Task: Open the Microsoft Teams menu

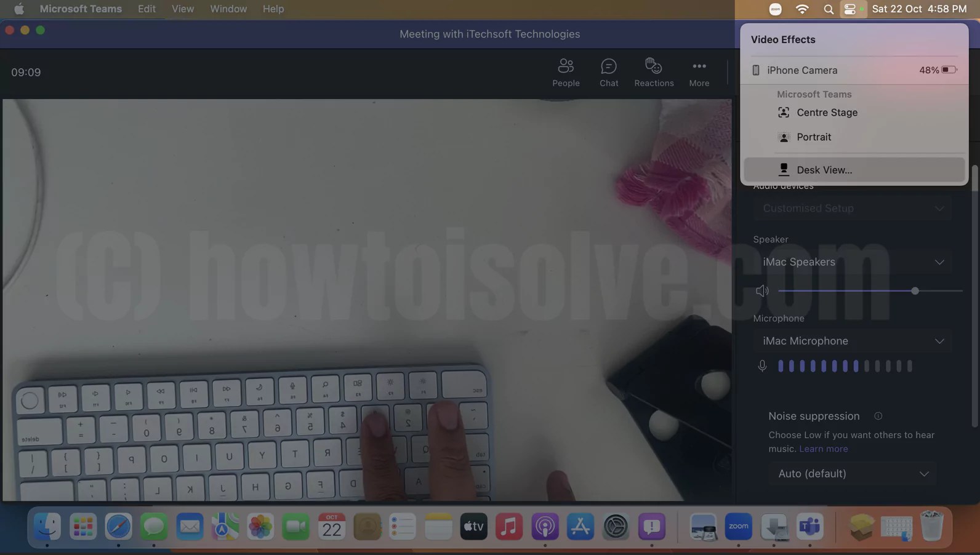Action: 81,9
